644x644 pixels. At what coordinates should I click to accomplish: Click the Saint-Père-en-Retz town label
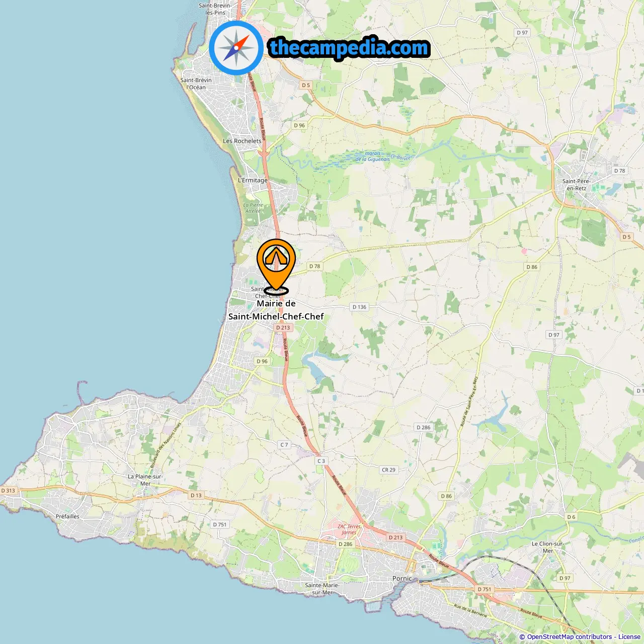pyautogui.click(x=576, y=185)
